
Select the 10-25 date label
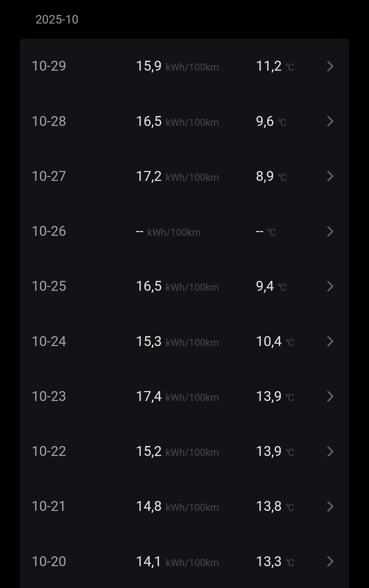[49, 286]
